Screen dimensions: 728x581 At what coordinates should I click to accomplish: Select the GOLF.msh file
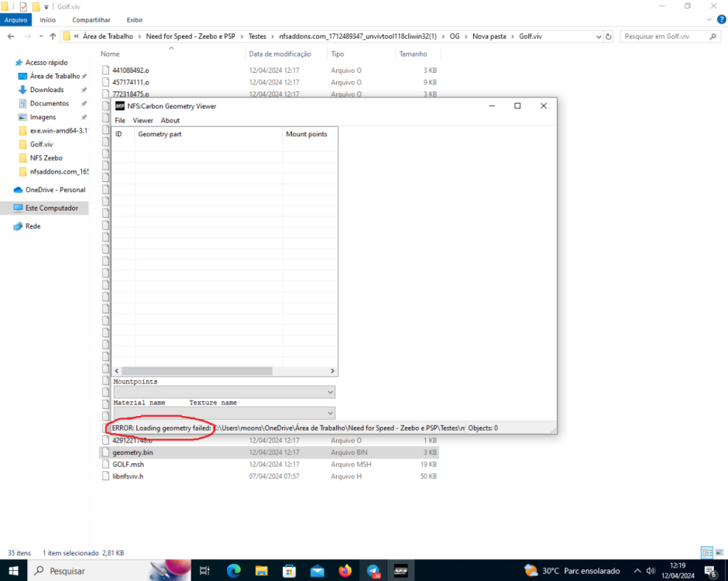tap(128, 464)
